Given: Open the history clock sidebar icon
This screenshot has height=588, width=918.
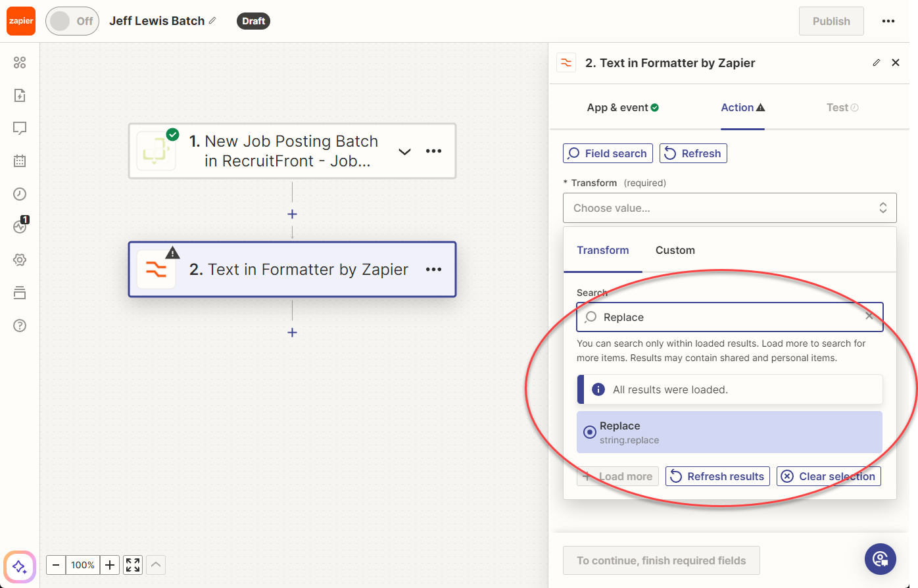Looking at the screenshot, I should pos(20,194).
